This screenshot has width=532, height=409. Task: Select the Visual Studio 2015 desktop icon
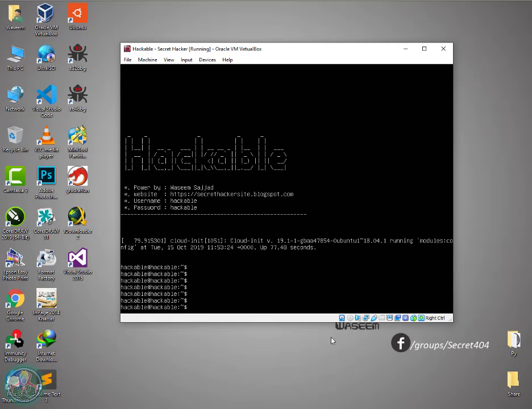pyautogui.click(x=78, y=264)
